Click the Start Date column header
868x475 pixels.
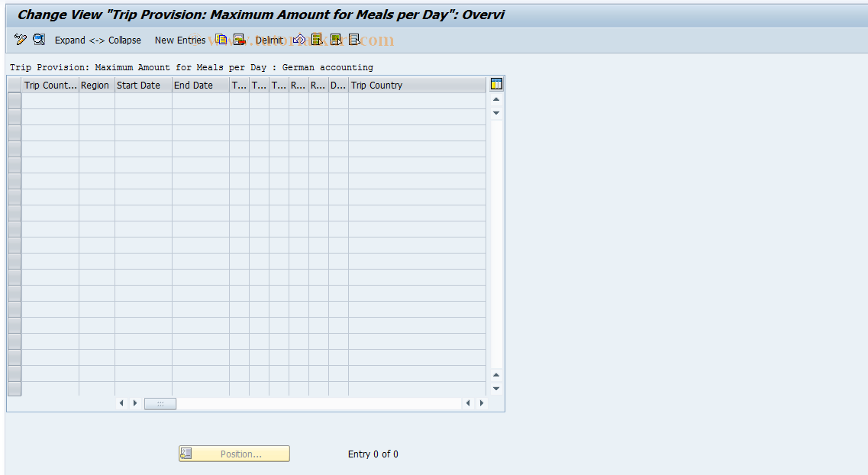(144, 86)
